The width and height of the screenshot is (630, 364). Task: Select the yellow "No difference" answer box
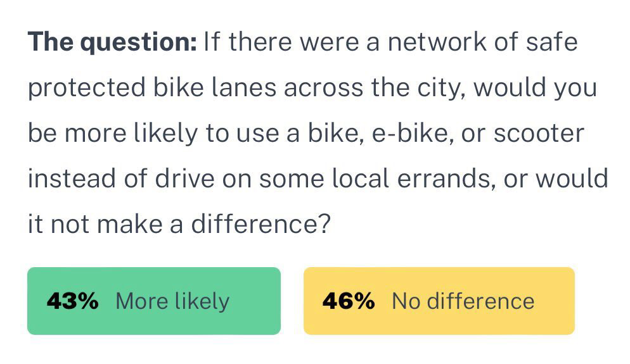tap(439, 301)
